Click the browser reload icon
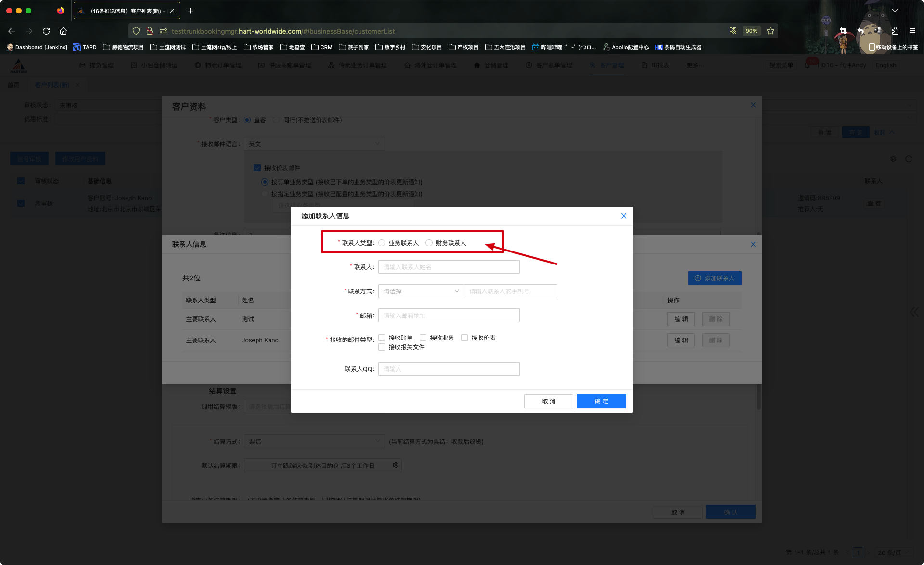 pos(46,31)
